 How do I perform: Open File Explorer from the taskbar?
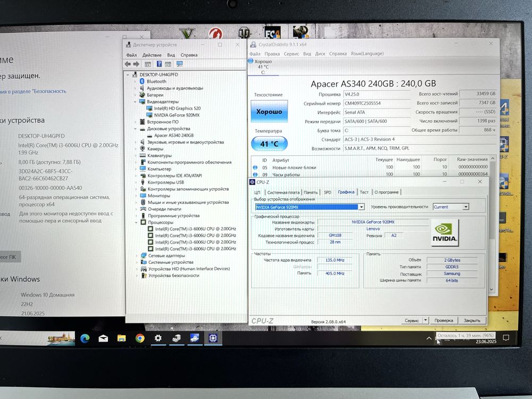[121, 338]
